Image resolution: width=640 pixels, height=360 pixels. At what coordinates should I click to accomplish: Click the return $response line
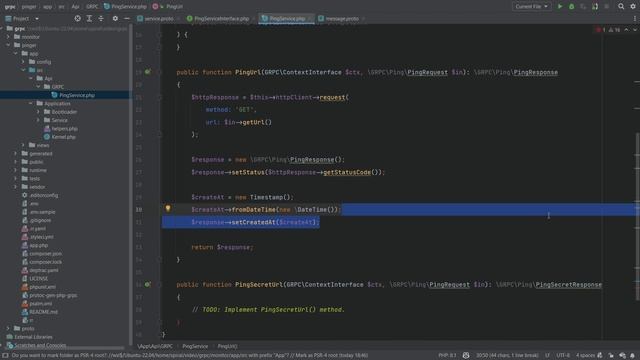click(x=222, y=247)
